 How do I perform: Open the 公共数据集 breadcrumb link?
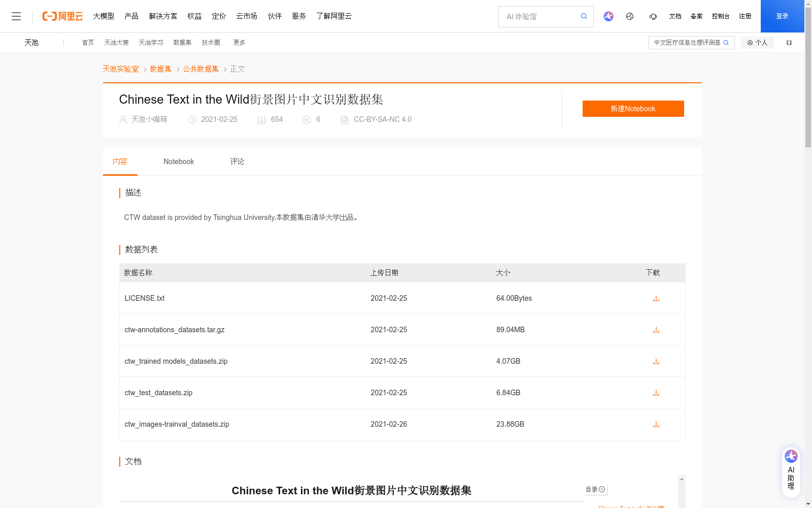point(200,69)
